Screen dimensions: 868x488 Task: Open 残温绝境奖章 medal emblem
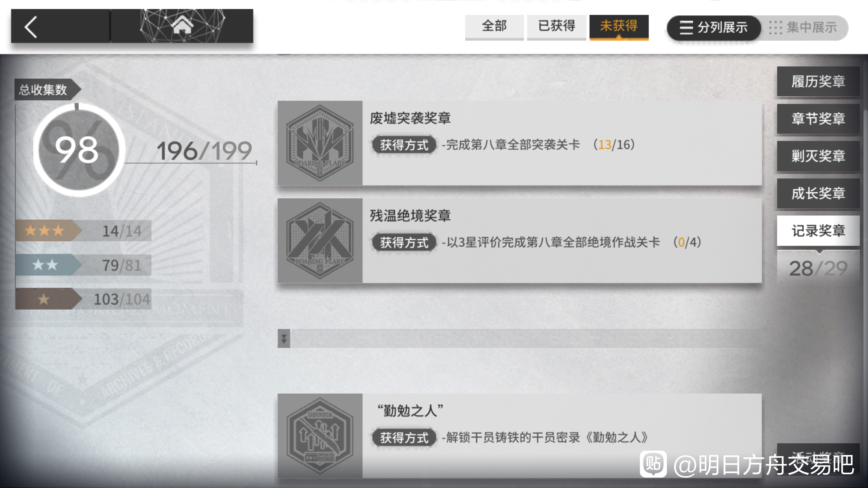320,240
